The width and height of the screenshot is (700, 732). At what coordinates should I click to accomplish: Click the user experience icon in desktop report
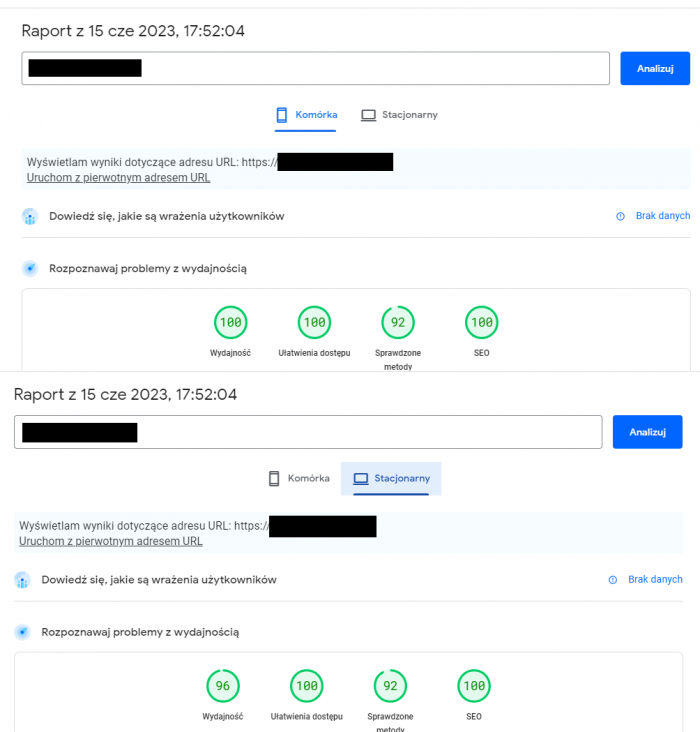click(23, 580)
